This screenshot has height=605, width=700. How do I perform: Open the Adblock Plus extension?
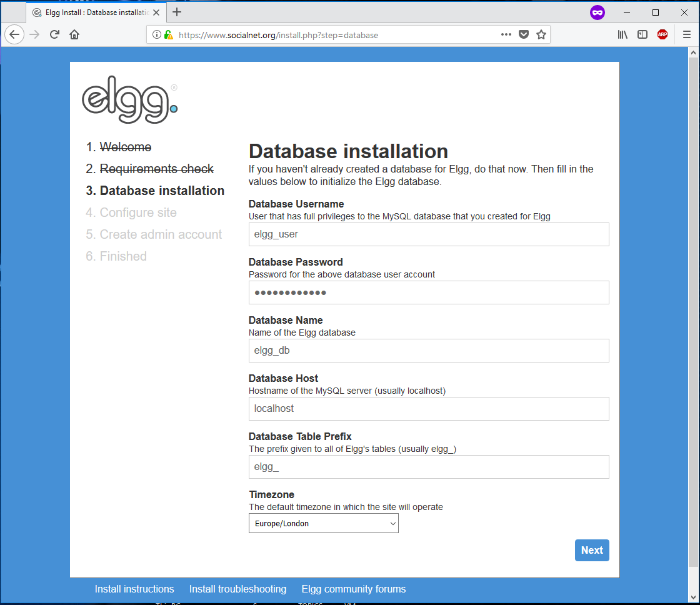[662, 34]
